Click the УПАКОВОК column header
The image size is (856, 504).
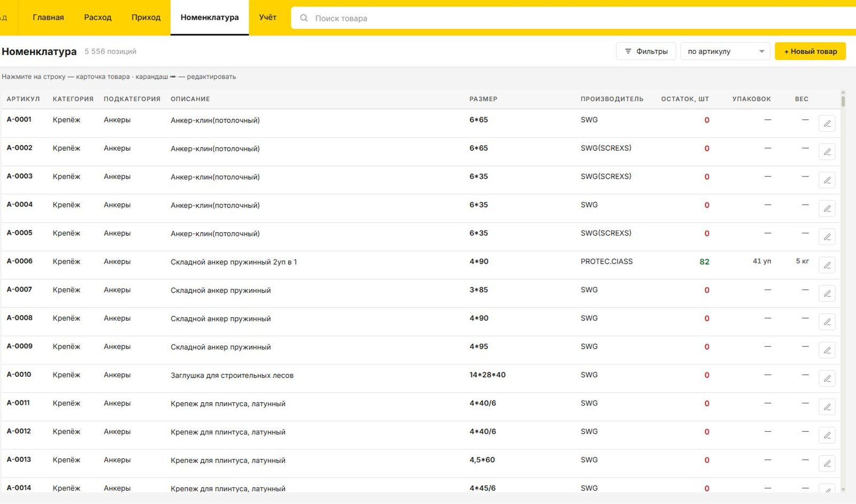(751, 99)
